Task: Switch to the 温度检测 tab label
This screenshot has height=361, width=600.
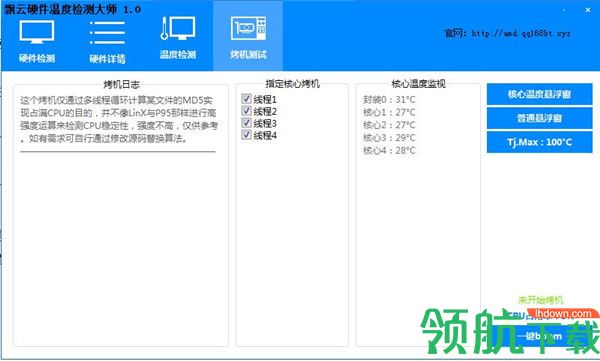Action: click(178, 54)
